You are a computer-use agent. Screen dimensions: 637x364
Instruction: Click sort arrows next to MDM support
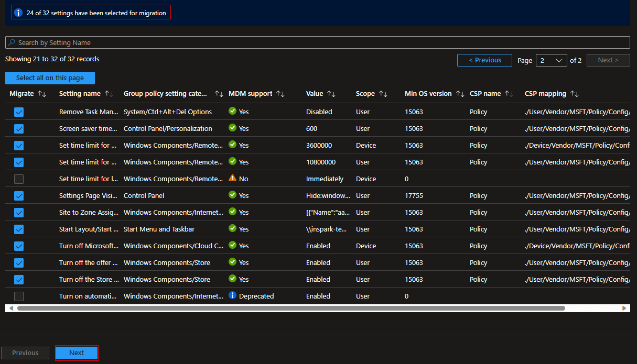point(280,94)
